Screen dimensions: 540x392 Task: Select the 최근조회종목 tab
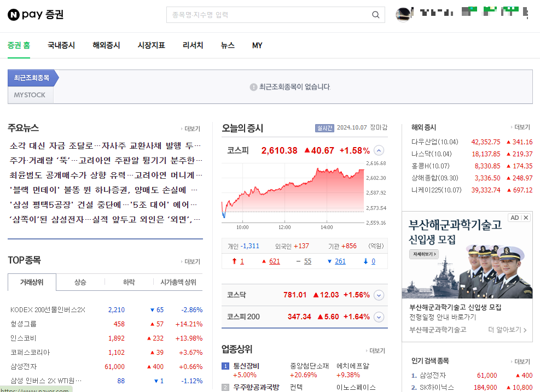32,78
